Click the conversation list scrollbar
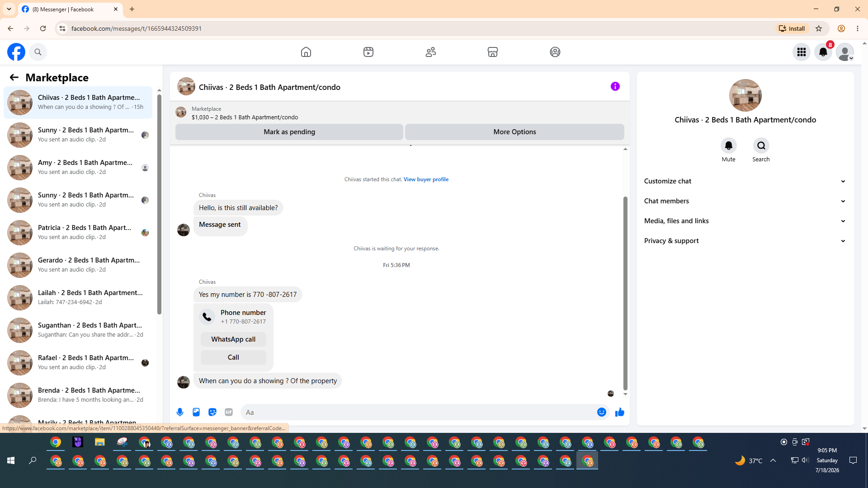 pyautogui.click(x=159, y=203)
